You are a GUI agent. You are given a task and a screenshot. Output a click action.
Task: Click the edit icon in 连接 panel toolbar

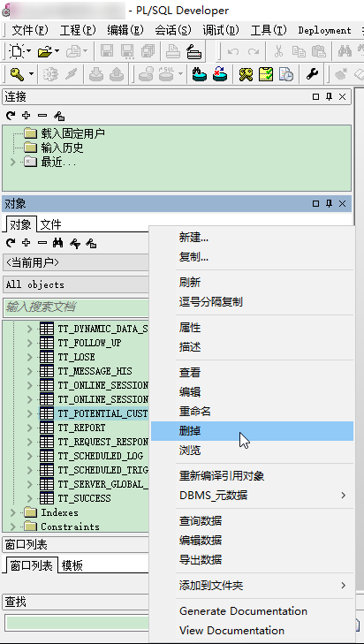[x=59, y=116]
